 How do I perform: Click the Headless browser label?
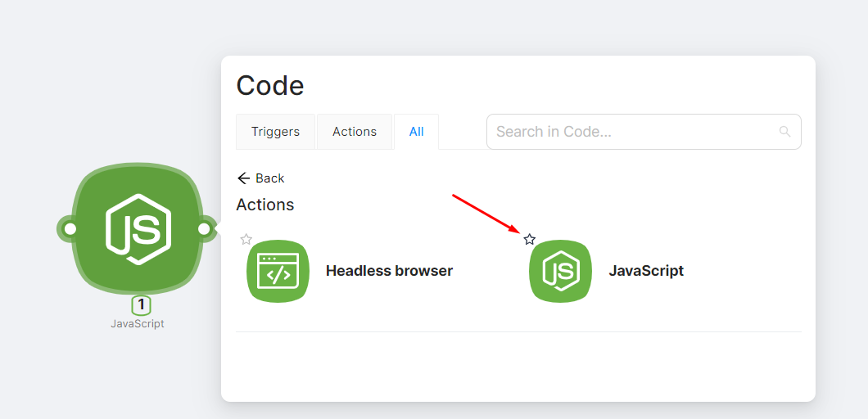pyautogui.click(x=389, y=271)
